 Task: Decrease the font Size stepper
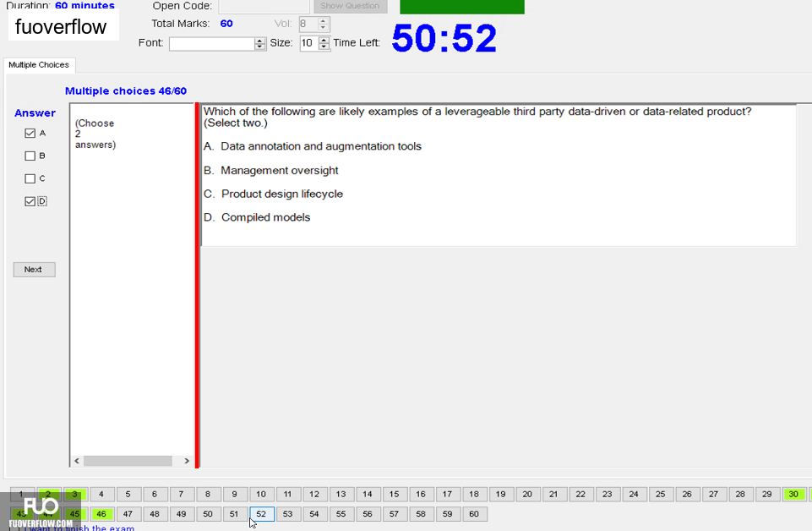(x=324, y=47)
